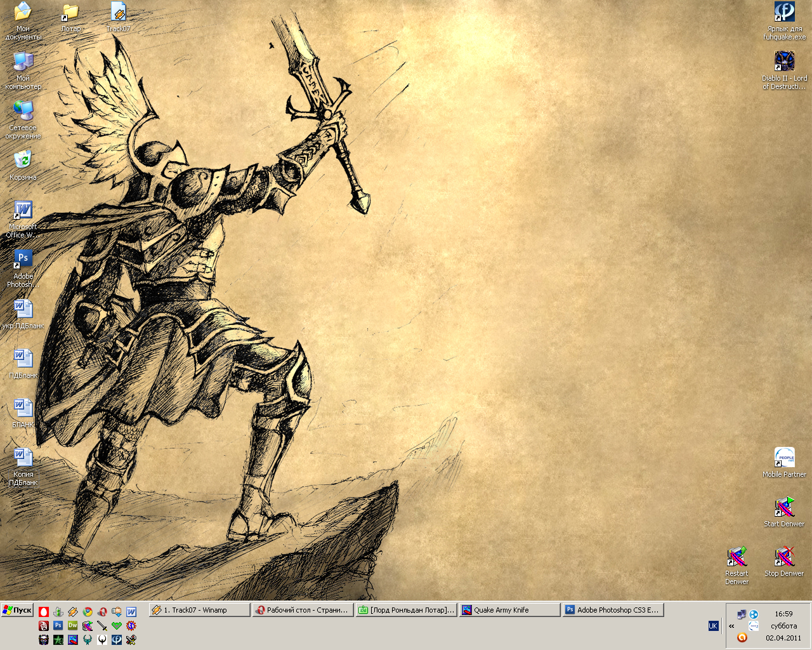
Task: Switch to Quake Army Knife taskbar button
Action: click(x=510, y=610)
